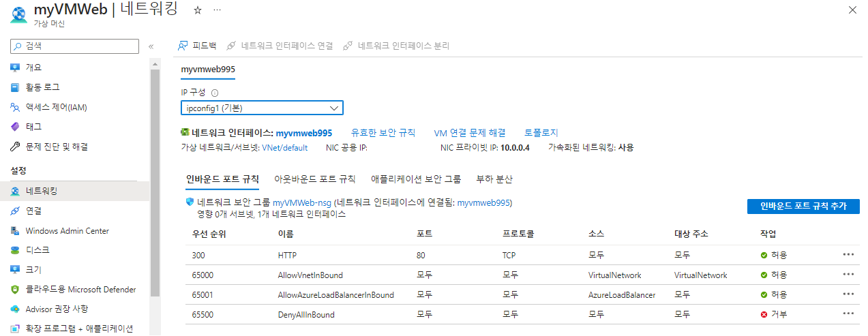Screen dimensions: 868x336
Task: Click the Advisor 권장 사항 icon
Action: click(x=15, y=309)
